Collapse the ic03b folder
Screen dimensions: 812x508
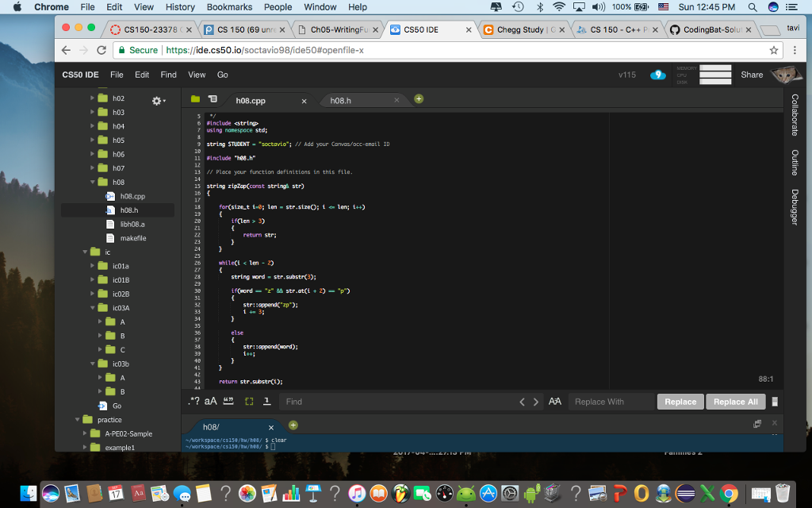[93, 364]
